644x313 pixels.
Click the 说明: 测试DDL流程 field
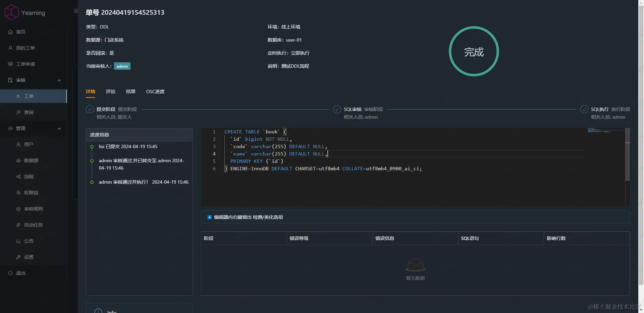click(x=288, y=66)
